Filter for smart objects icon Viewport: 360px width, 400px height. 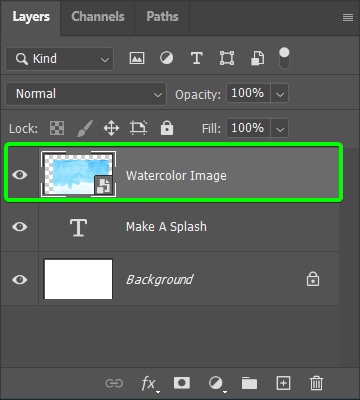257,59
